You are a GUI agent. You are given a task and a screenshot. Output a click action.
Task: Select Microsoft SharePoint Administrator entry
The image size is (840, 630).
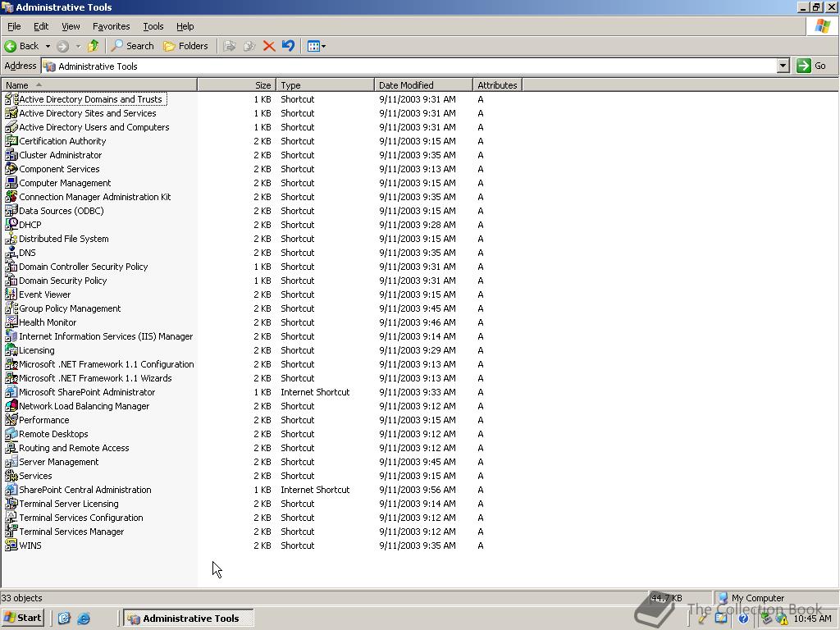point(80,391)
